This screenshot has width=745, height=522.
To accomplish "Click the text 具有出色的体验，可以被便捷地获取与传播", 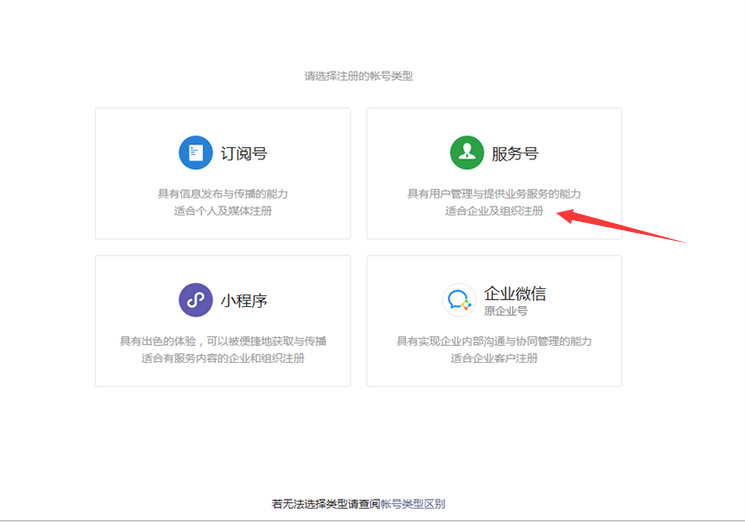I will 223,341.
